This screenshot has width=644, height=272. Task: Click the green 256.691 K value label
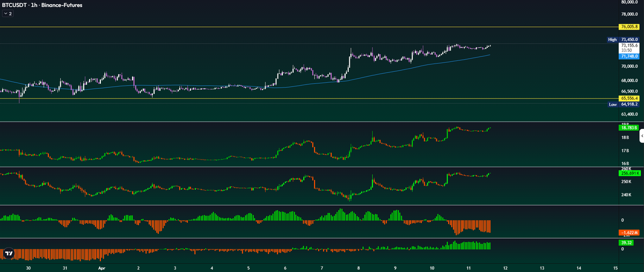629,173
